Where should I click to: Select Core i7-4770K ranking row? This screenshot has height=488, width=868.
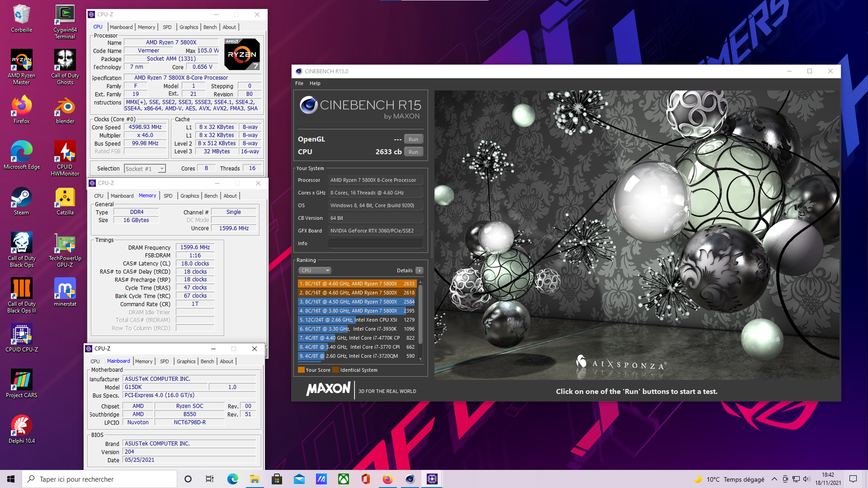(x=357, y=338)
